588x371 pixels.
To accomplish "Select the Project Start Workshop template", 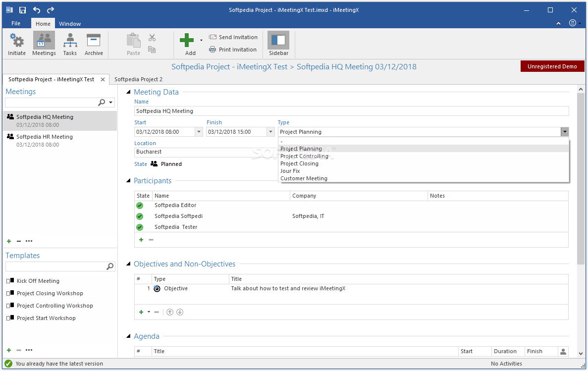I will [46, 318].
